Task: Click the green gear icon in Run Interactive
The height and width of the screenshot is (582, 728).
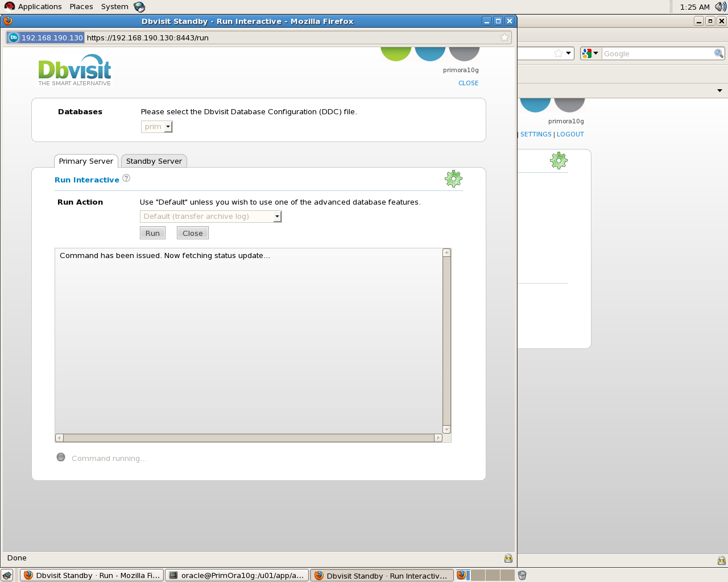Action: click(x=453, y=179)
